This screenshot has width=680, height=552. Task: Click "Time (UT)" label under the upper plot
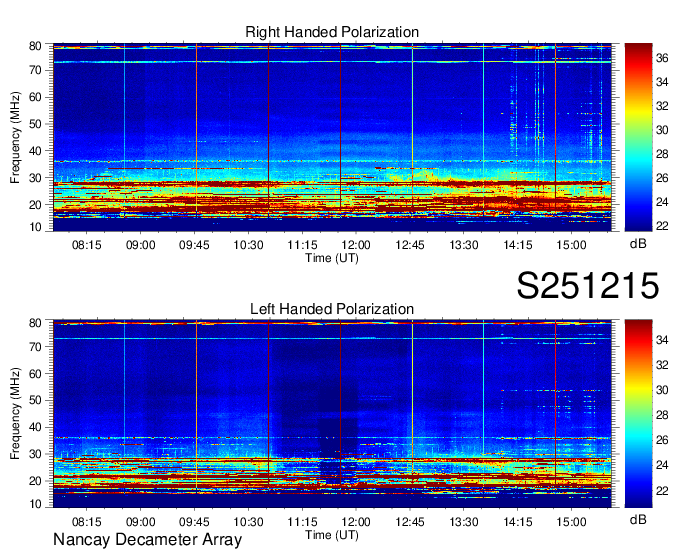tap(332, 257)
